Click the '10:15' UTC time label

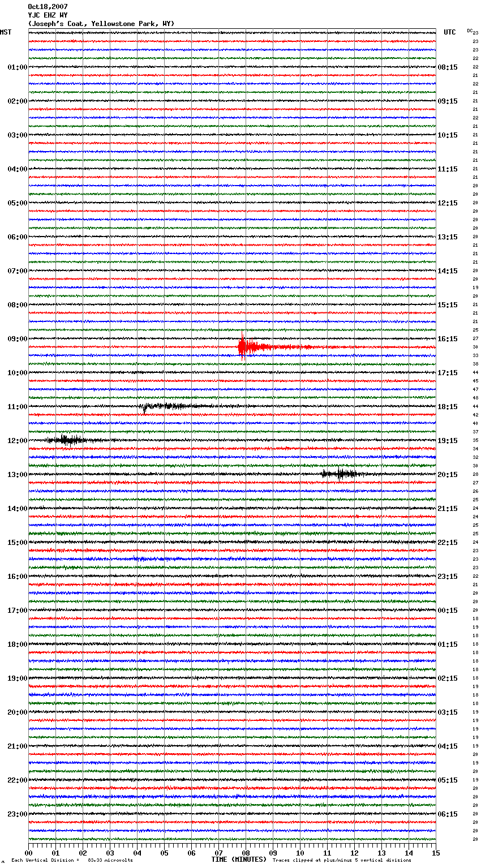448,135
